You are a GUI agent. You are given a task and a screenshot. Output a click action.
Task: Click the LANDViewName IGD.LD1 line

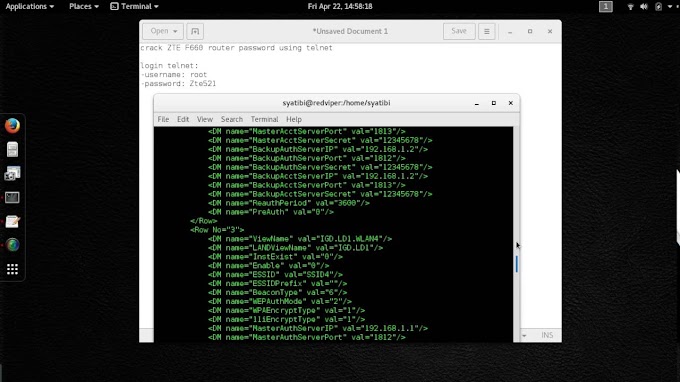tap(295, 248)
